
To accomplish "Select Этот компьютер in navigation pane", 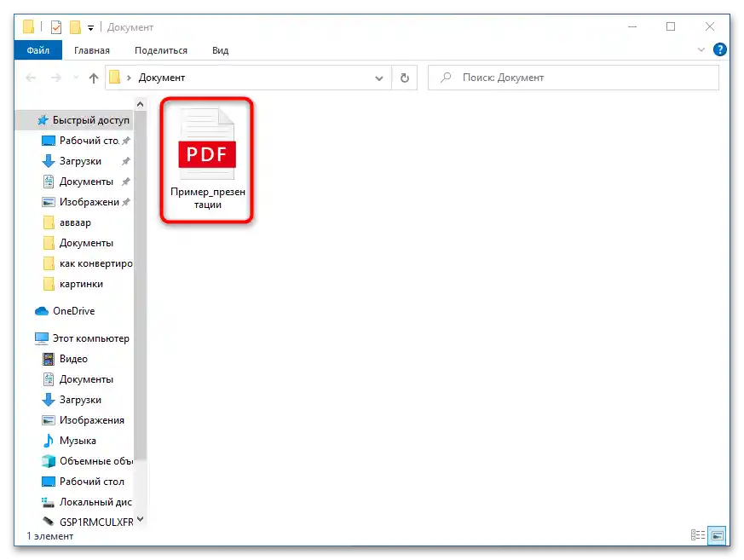I will pyautogui.click(x=82, y=338).
